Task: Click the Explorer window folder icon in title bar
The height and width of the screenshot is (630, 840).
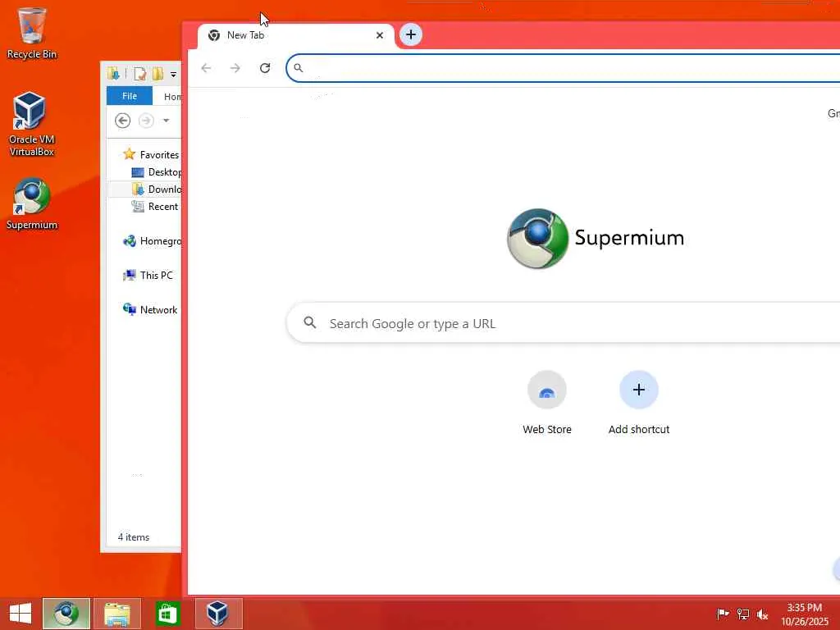Action: coord(113,73)
